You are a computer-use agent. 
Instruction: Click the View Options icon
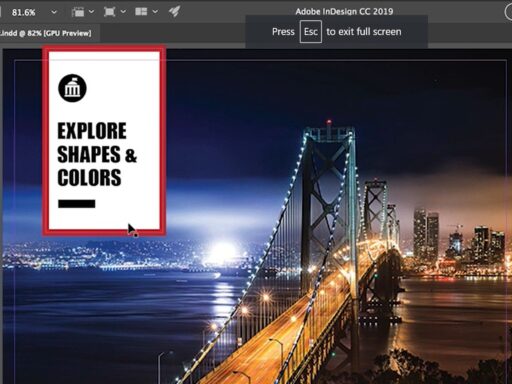pos(78,12)
